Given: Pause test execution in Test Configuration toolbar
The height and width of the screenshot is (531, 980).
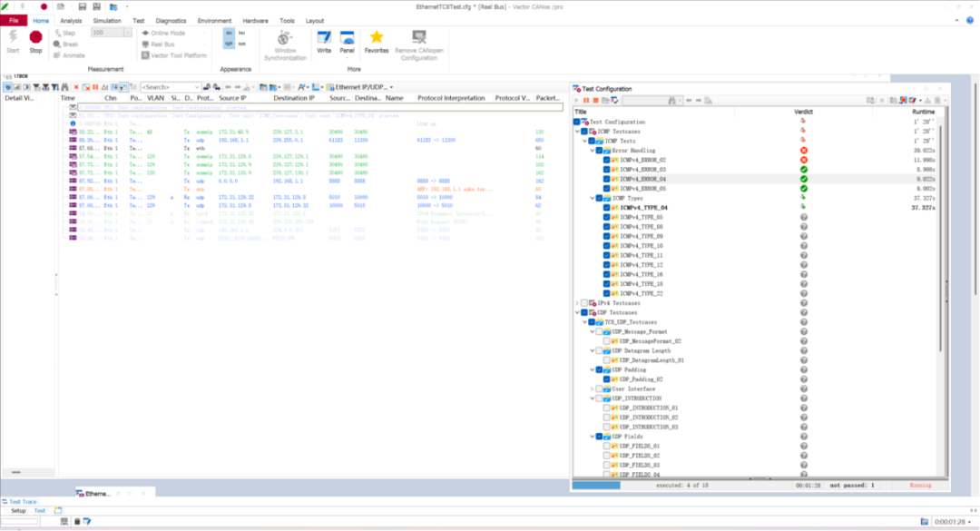Looking at the screenshot, I should 586,100.
